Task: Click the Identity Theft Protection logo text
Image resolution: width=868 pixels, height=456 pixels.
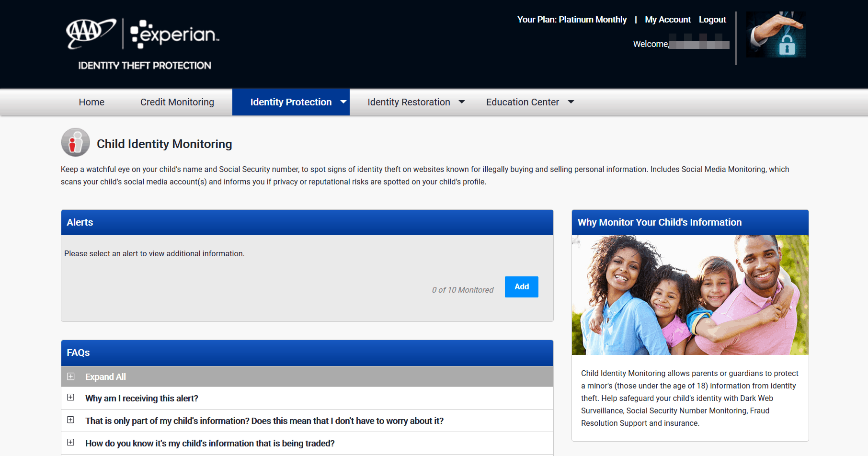Action: click(x=144, y=65)
